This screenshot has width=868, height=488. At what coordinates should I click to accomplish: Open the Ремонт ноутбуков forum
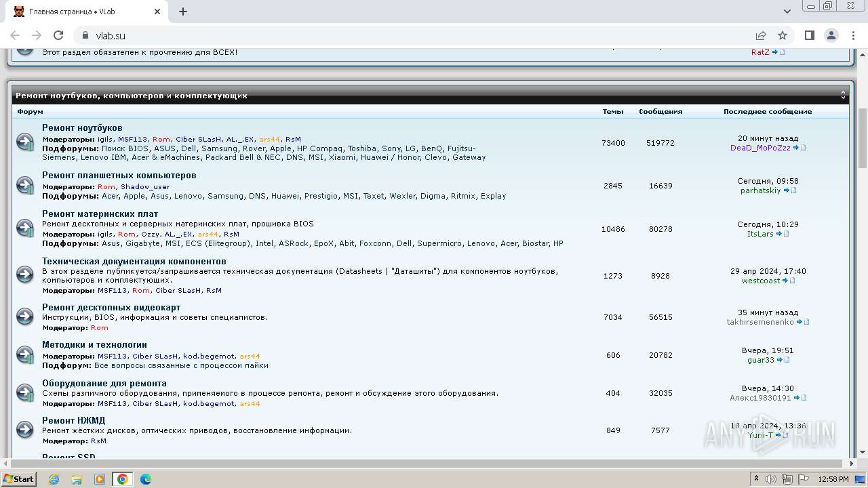82,128
